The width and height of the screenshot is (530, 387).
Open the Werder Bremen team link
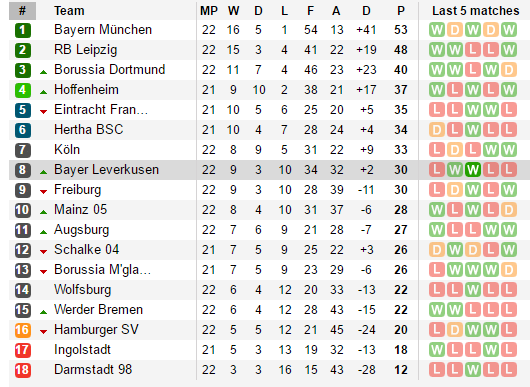[98, 310]
